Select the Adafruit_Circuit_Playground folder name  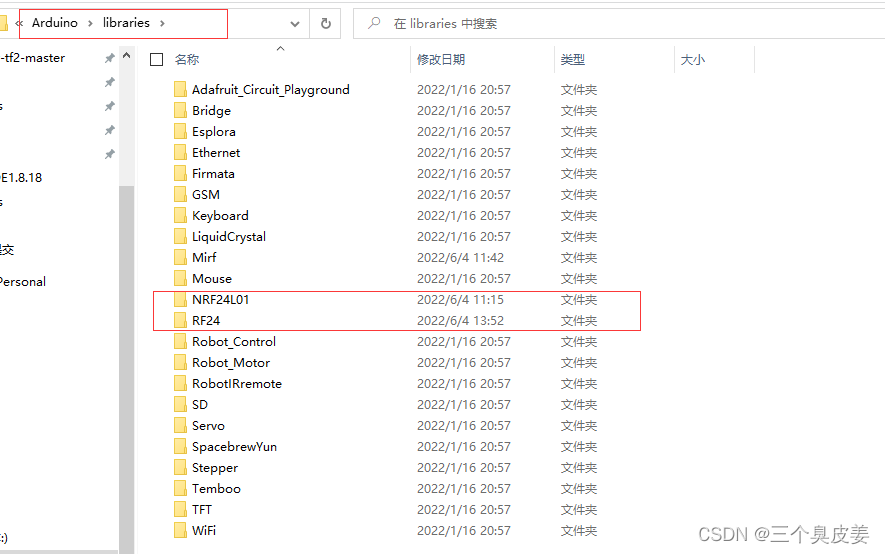tap(271, 90)
